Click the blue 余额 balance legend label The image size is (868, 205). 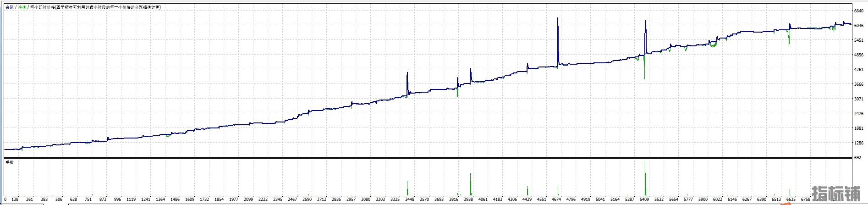tap(9, 7)
